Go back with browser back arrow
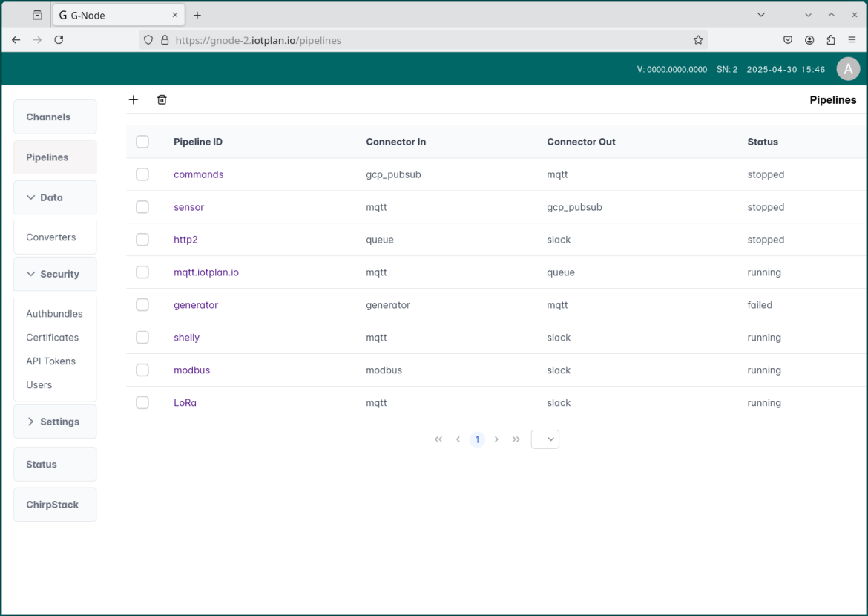Viewport: 868px width, 616px height. pos(16,40)
